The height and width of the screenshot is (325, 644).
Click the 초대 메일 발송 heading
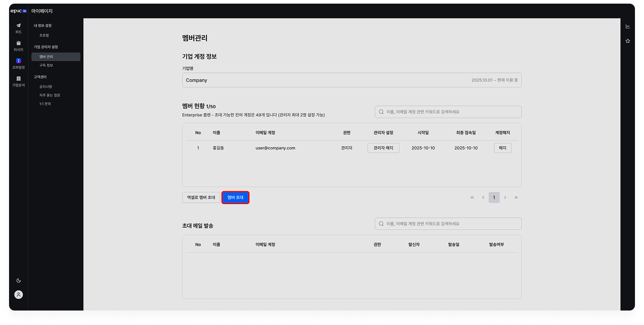[x=197, y=225]
